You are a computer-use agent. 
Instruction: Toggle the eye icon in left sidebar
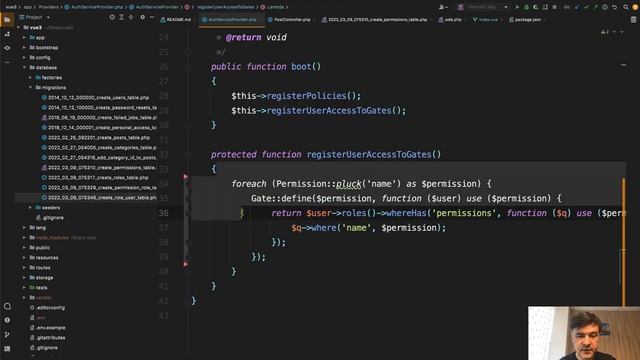point(7,48)
